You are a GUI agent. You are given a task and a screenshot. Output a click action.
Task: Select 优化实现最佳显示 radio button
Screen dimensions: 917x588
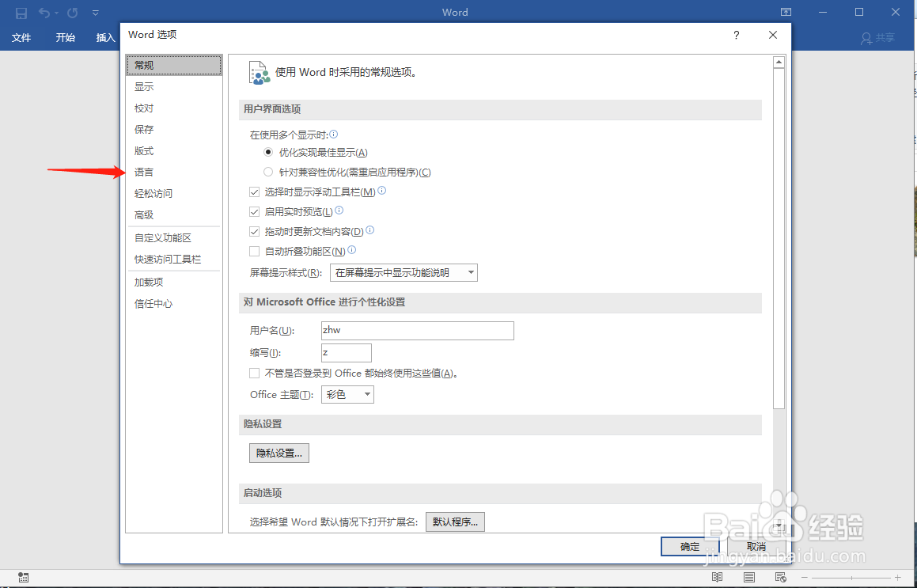coord(268,152)
